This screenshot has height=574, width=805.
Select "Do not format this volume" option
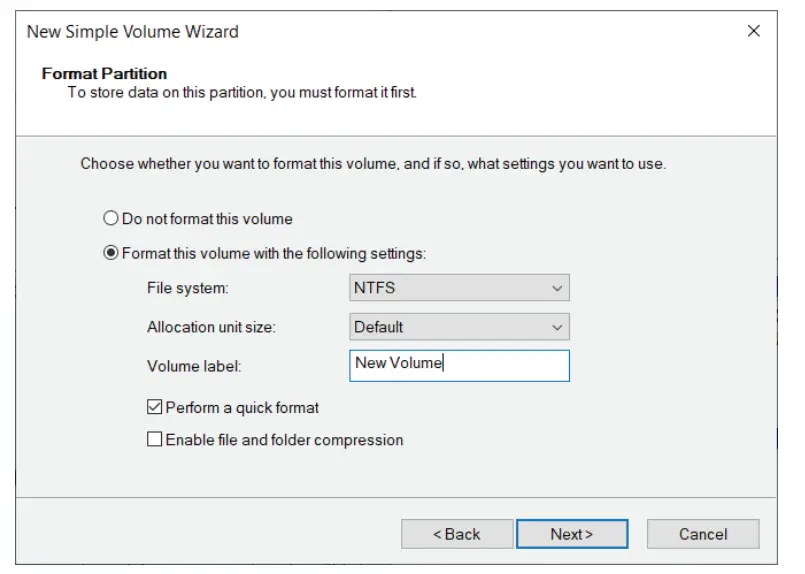pos(111,218)
